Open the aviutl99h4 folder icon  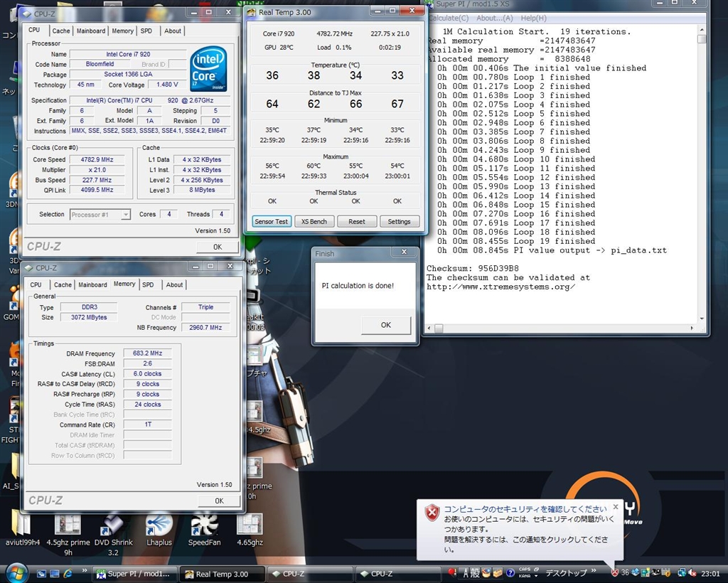point(21,525)
